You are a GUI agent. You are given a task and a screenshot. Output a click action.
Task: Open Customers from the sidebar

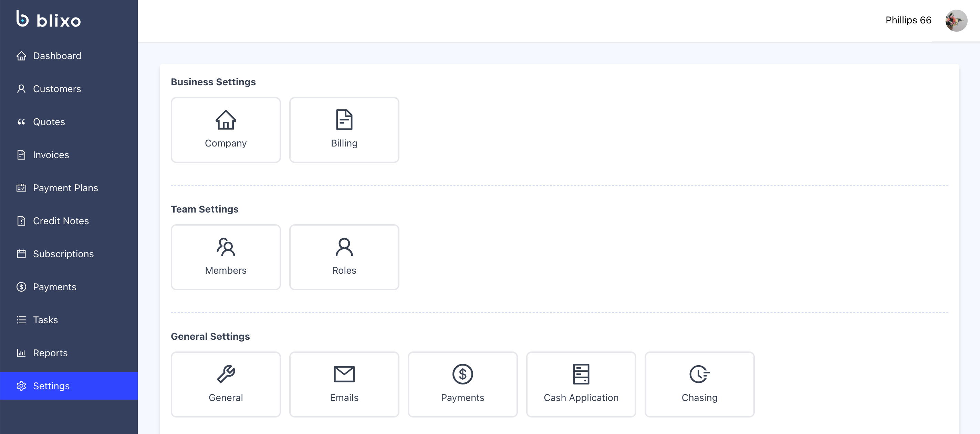point(57,89)
